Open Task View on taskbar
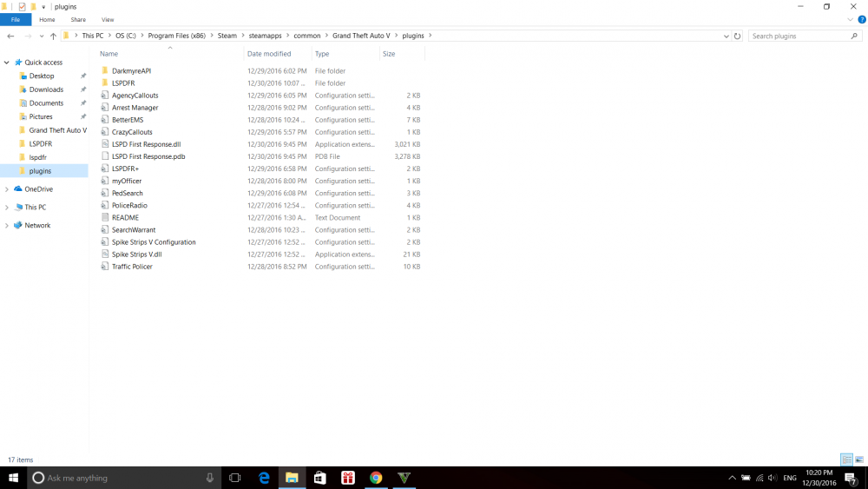The width and height of the screenshot is (868, 489). (x=234, y=478)
